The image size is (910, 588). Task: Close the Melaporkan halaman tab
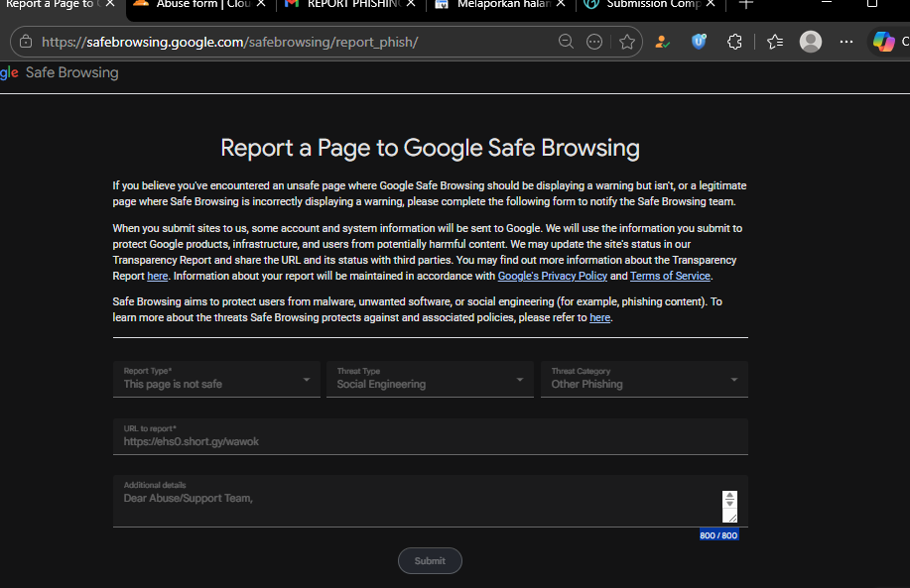click(x=561, y=4)
